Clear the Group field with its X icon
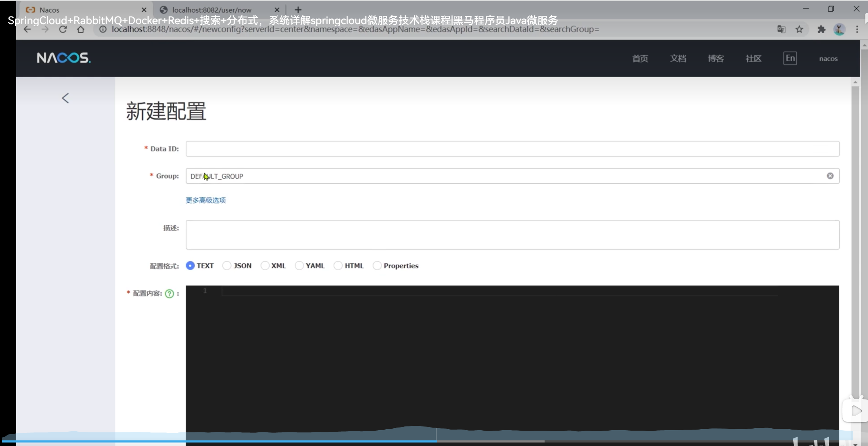 (x=830, y=176)
